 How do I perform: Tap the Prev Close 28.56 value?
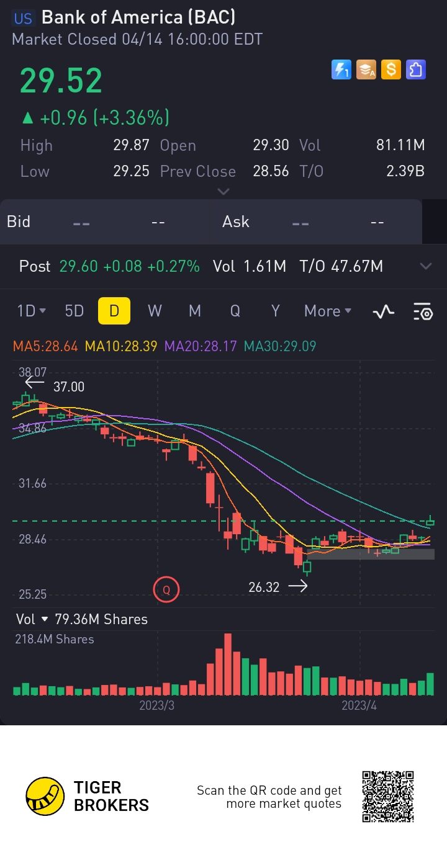click(271, 171)
